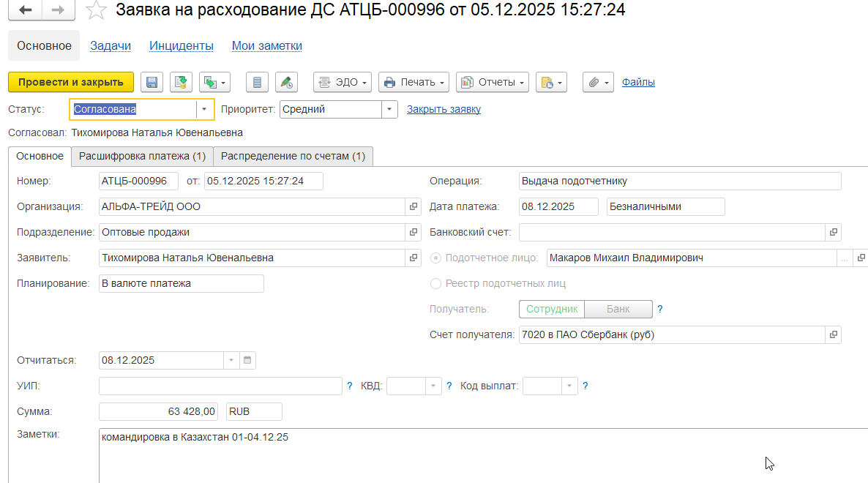Click Провести и закрыть button
The image size is (868, 483).
tap(71, 82)
